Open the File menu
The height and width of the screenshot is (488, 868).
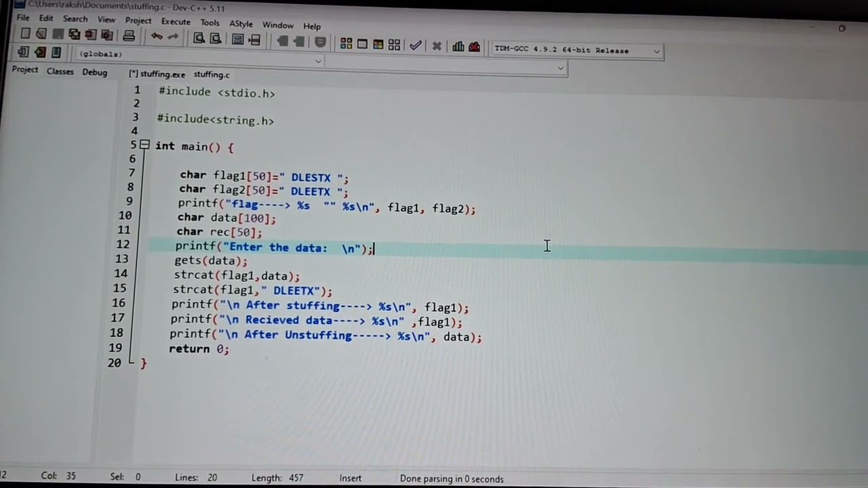click(23, 18)
